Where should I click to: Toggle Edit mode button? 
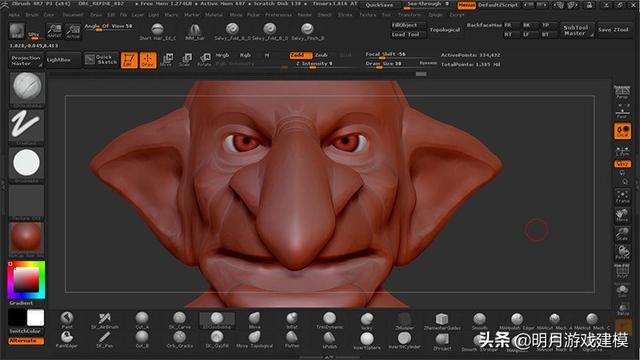click(x=129, y=60)
